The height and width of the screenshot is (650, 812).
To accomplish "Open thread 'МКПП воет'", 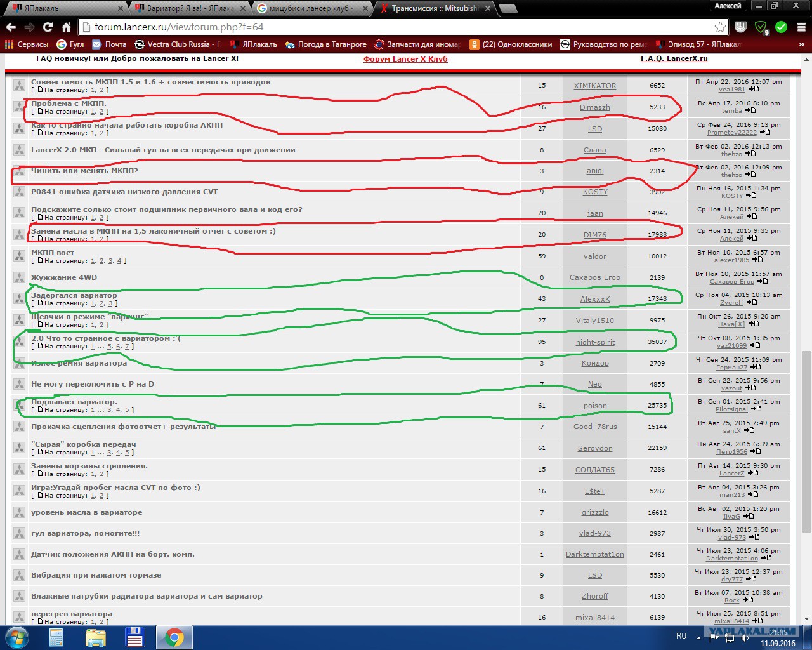I will (x=53, y=253).
